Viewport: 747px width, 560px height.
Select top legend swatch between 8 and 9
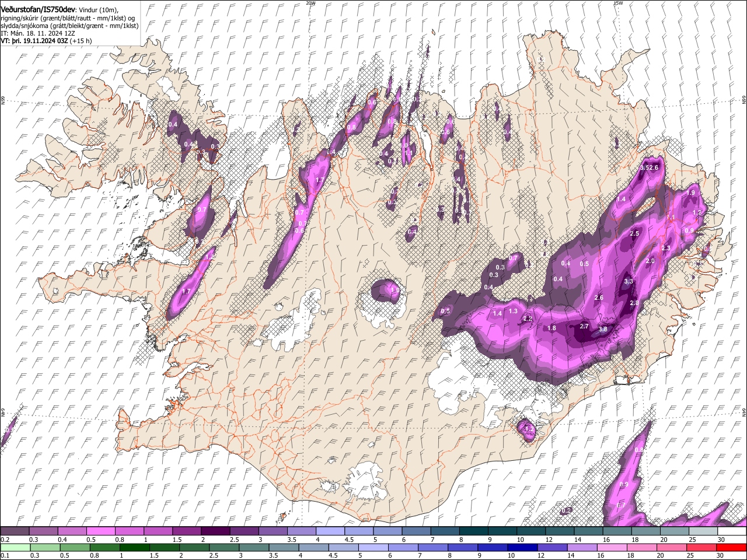[x=474, y=531]
